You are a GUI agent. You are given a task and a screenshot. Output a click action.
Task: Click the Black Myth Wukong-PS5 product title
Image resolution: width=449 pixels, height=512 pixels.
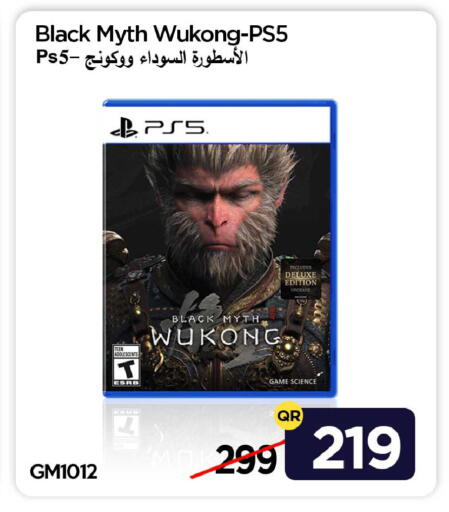[161, 34]
